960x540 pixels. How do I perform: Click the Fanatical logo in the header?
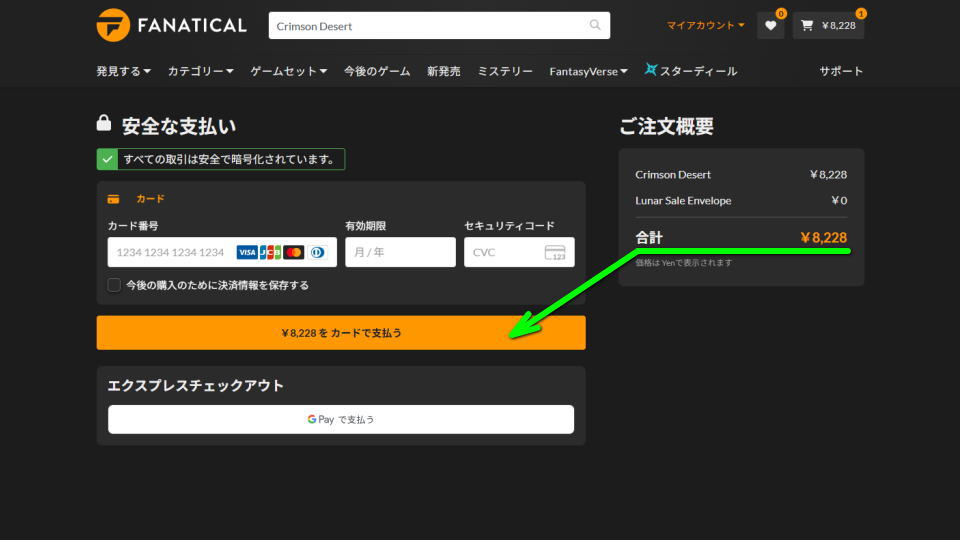coord(171,25)
